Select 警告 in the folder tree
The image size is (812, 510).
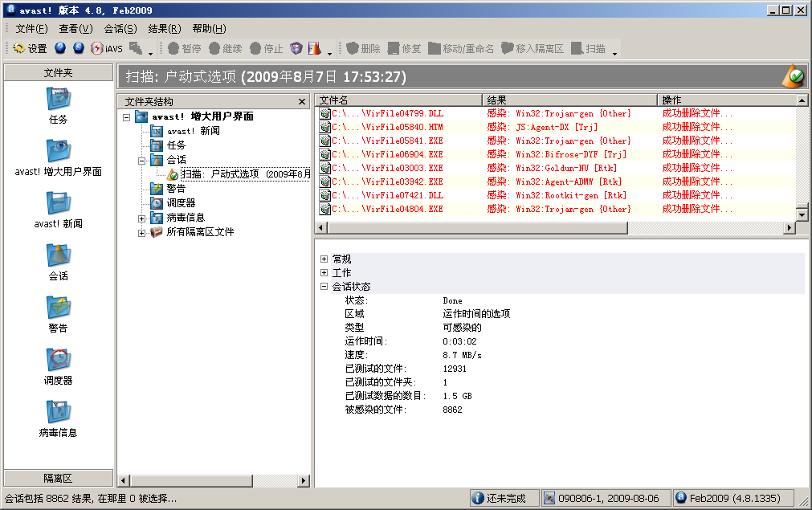coord(176,189)
